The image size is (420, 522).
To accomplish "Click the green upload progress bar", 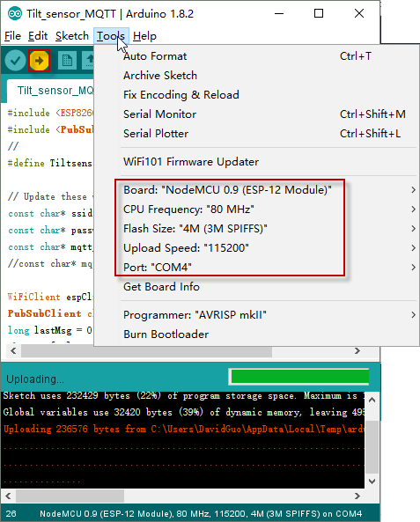I will point(299,377).
